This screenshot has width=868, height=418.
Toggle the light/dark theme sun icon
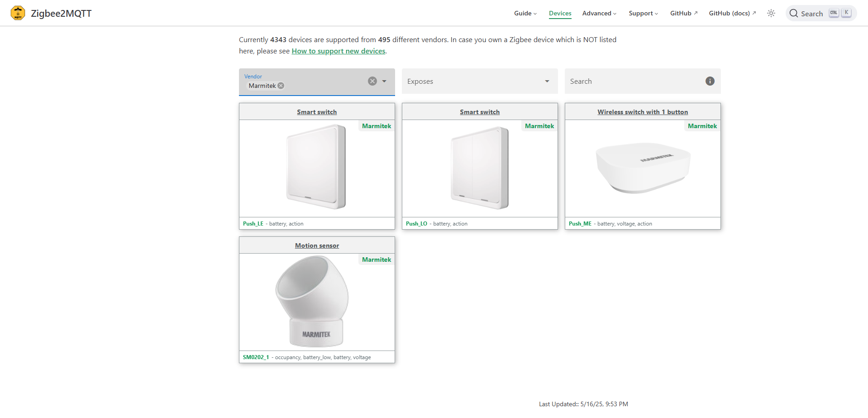771,13
